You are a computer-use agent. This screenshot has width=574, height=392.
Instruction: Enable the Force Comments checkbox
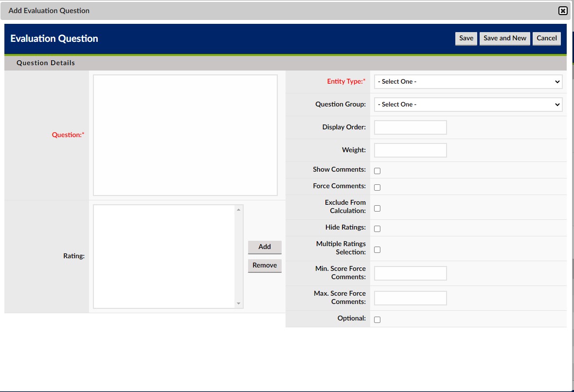(x=377, y=187)
